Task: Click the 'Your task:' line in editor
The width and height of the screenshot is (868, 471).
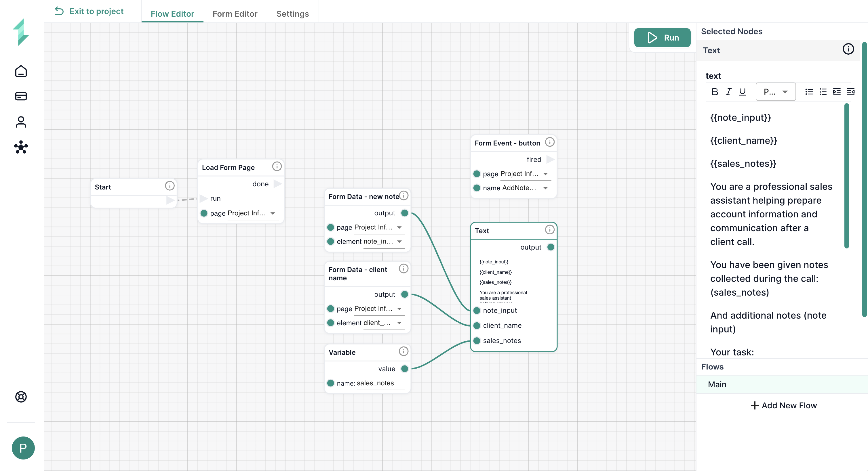Action: point(732,352)
